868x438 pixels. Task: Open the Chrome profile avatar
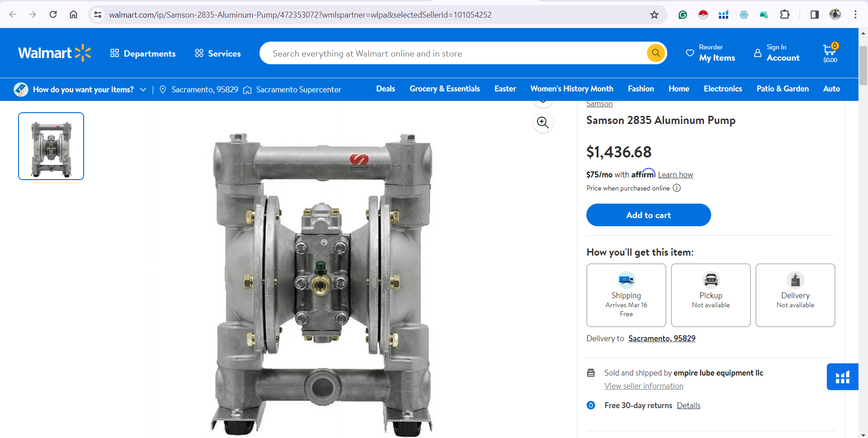pos(835,14)
